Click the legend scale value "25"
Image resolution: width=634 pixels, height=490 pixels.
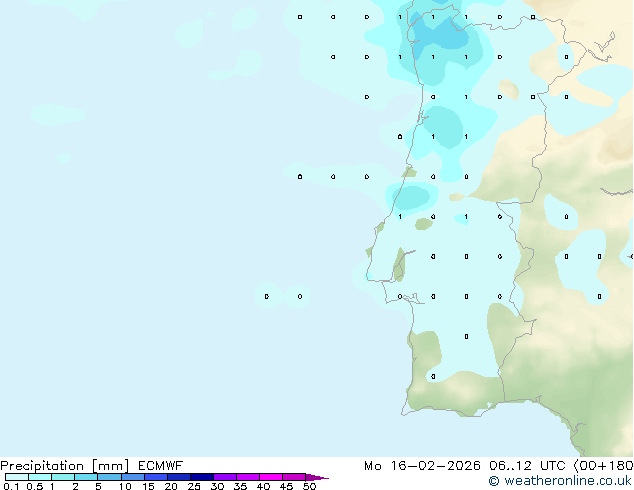(194, 486)
